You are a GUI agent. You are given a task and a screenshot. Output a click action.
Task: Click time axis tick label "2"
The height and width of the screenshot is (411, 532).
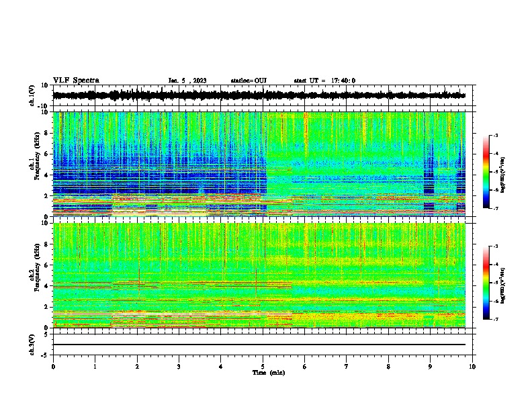[137, 367]
